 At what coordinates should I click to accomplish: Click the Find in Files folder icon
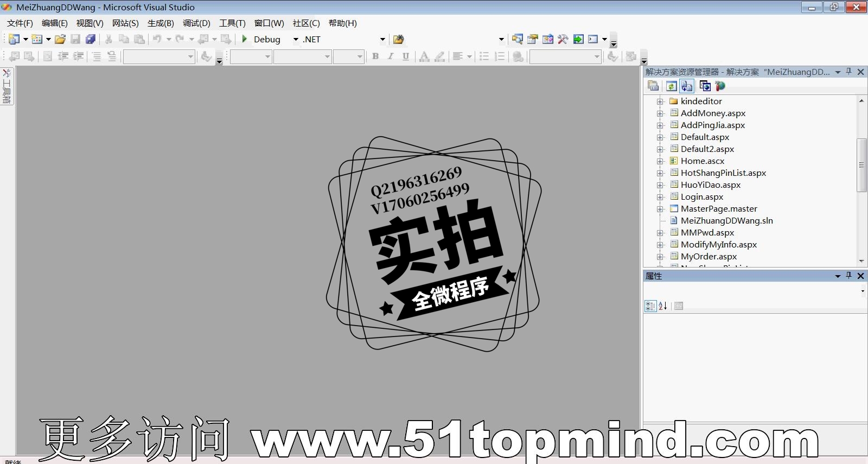click(399, 39)
